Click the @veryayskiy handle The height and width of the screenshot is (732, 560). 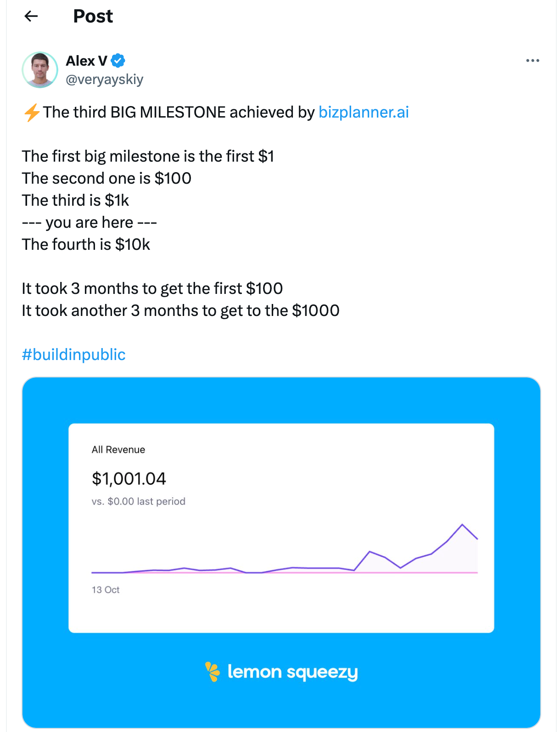point(105,79)
